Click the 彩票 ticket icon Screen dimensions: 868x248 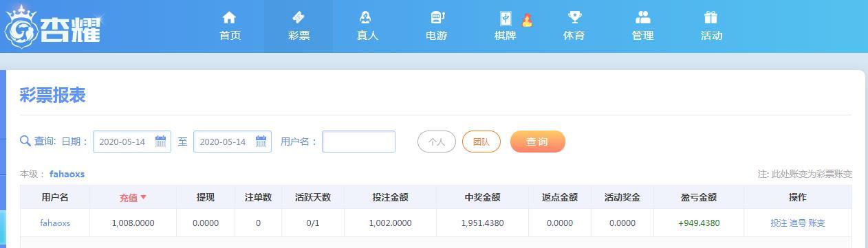tap(299, 17)
